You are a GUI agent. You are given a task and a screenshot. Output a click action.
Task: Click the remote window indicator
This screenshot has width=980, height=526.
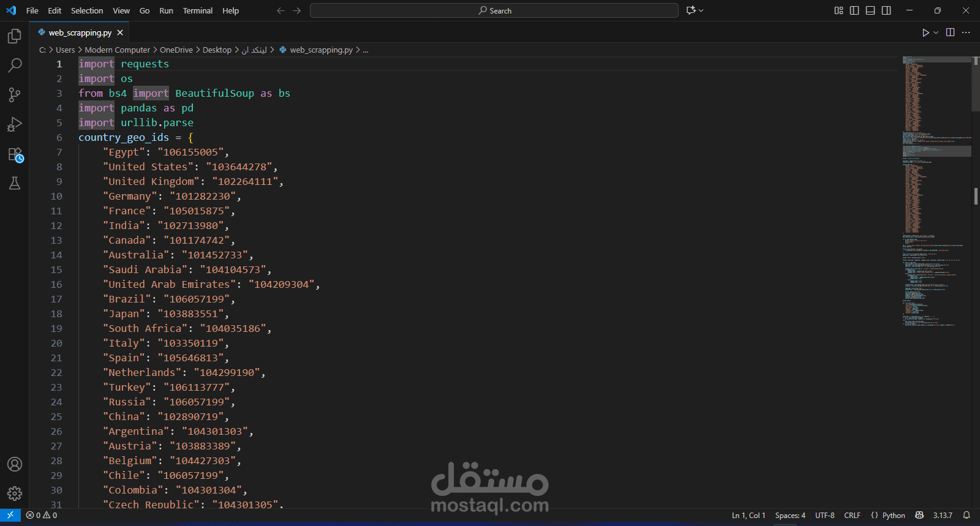10,515
